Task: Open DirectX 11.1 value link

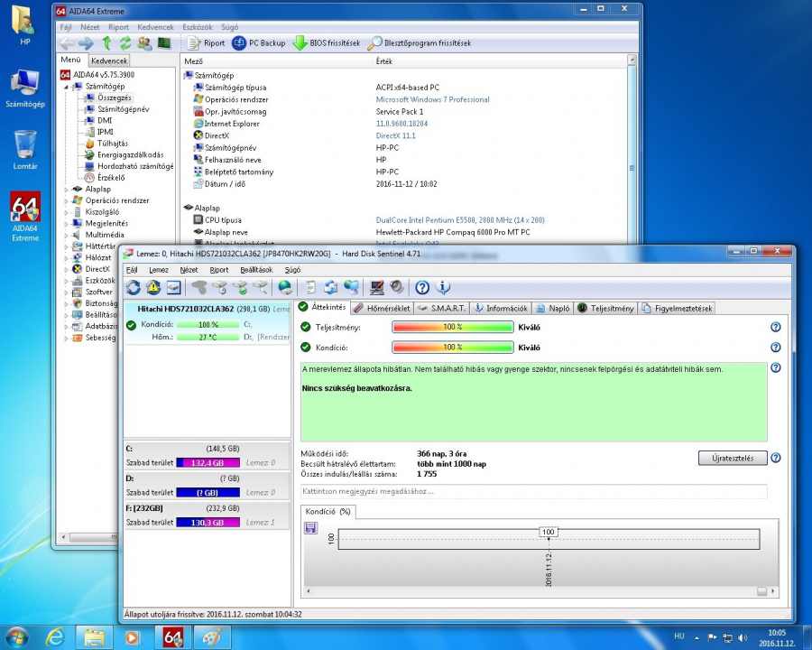Action: (396, 135)
